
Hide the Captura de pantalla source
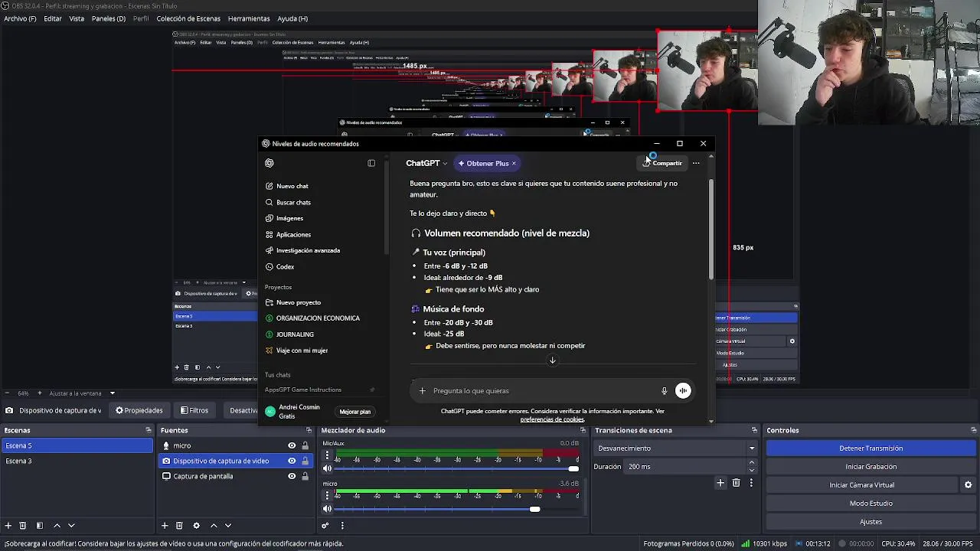[292, 477]
